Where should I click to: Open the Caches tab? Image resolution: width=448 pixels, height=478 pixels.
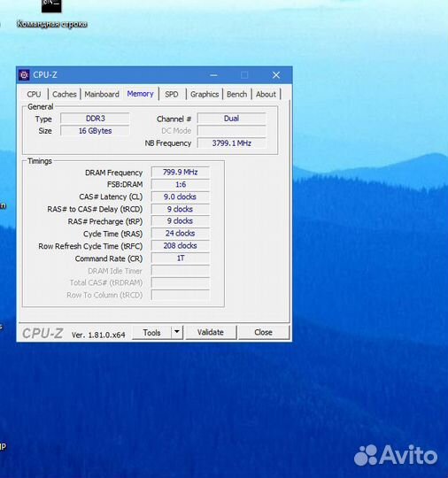[65, 95]
